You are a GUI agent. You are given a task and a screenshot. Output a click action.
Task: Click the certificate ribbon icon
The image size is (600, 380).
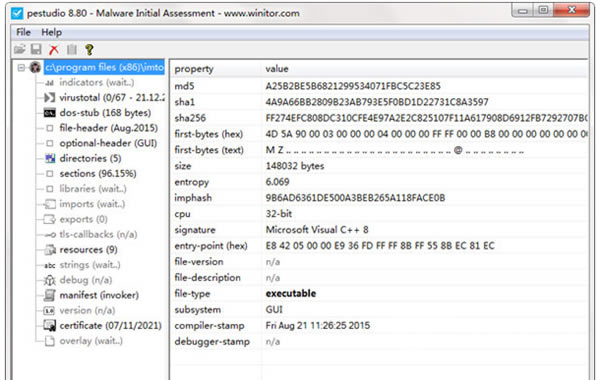pyautogui.click(x=50, y=326)
